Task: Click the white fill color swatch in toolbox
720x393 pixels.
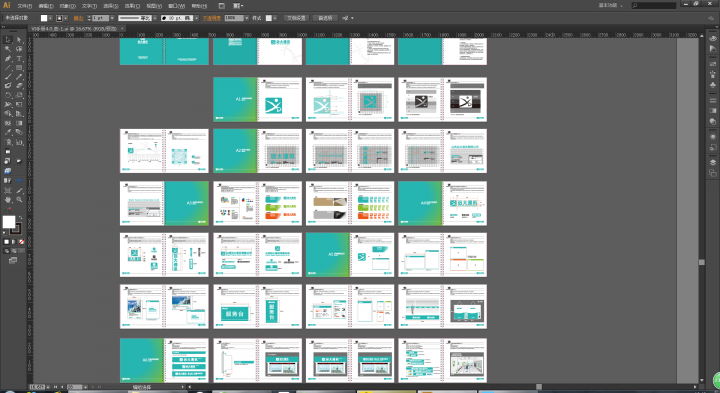Action: click(9, 222)
